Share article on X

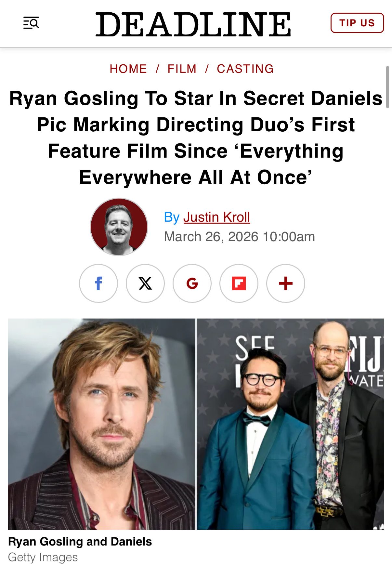(x=145, y=283)
